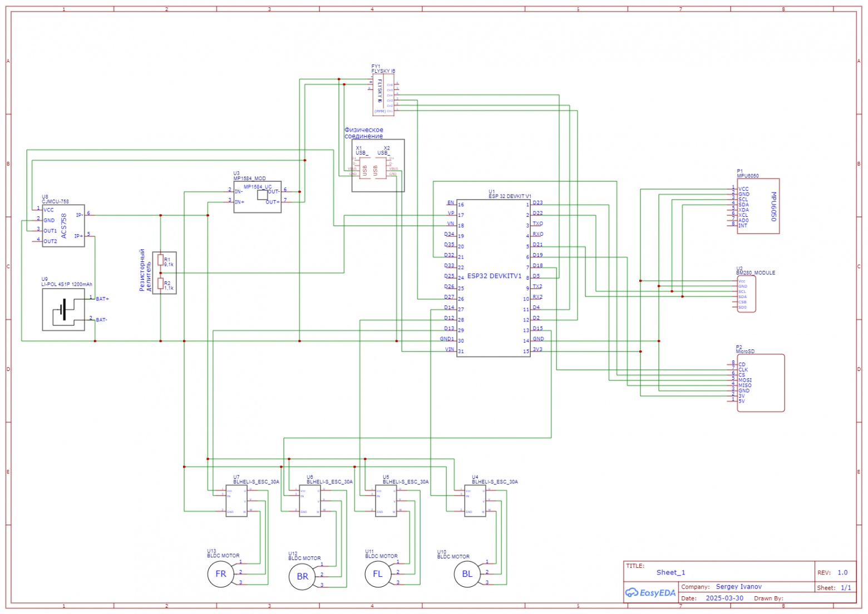Click the 'Физическое соединение' annotation
This screenshot has height=614, width=868.
point(364,133)
